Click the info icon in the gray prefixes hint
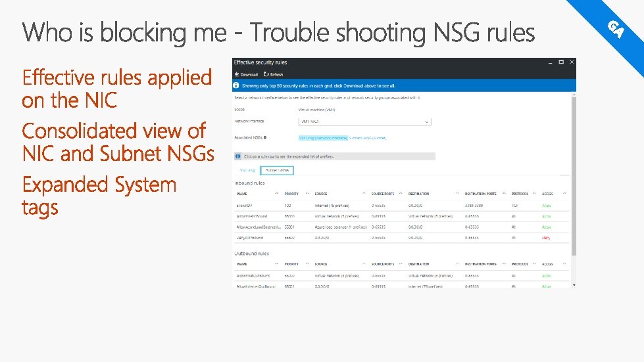 tap(238, 156)
